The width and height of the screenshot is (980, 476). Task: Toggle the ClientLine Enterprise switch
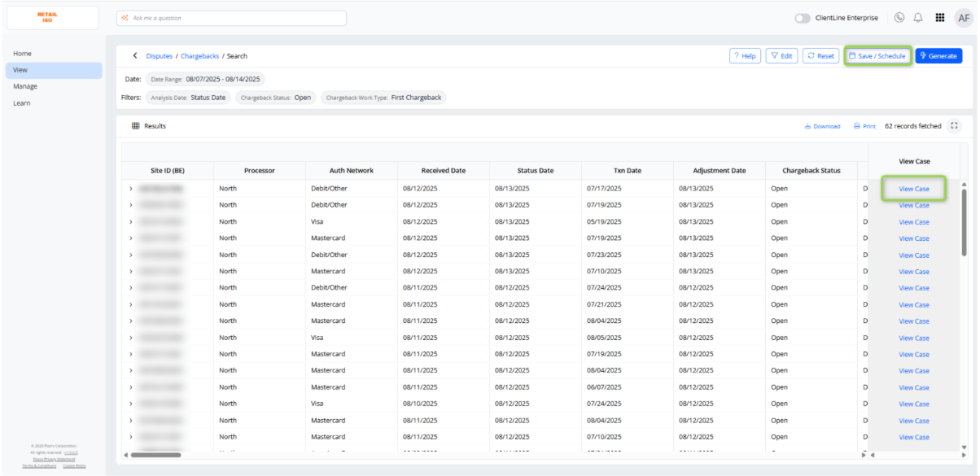pyautogui.click(x=803, y=18)
